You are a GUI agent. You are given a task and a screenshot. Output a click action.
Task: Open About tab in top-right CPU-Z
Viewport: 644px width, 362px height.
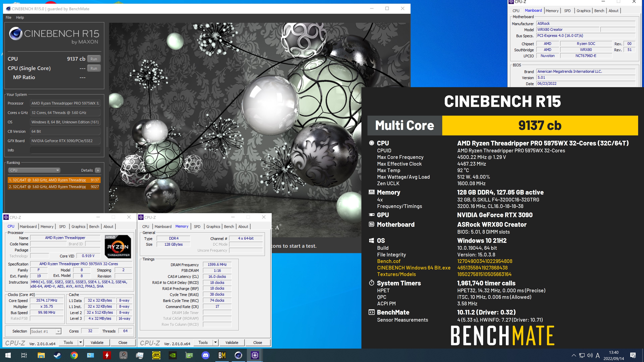tap(613, 11)
